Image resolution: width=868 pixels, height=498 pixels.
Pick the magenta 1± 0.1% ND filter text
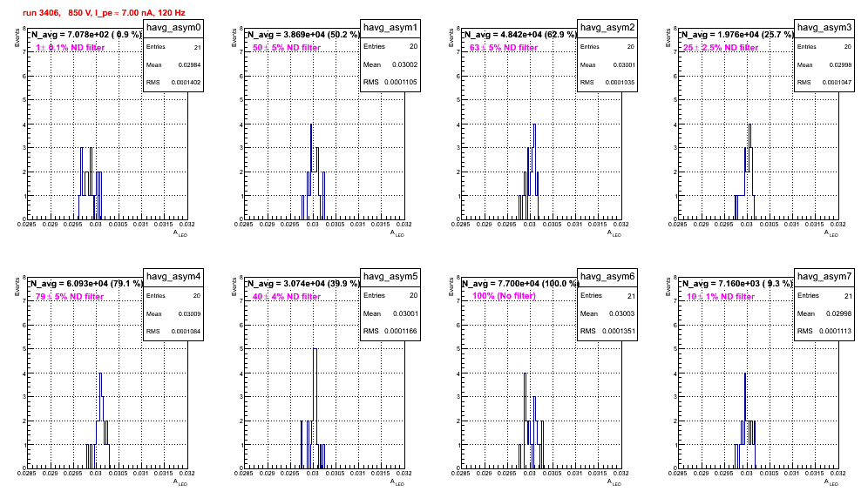click(71, 48)
